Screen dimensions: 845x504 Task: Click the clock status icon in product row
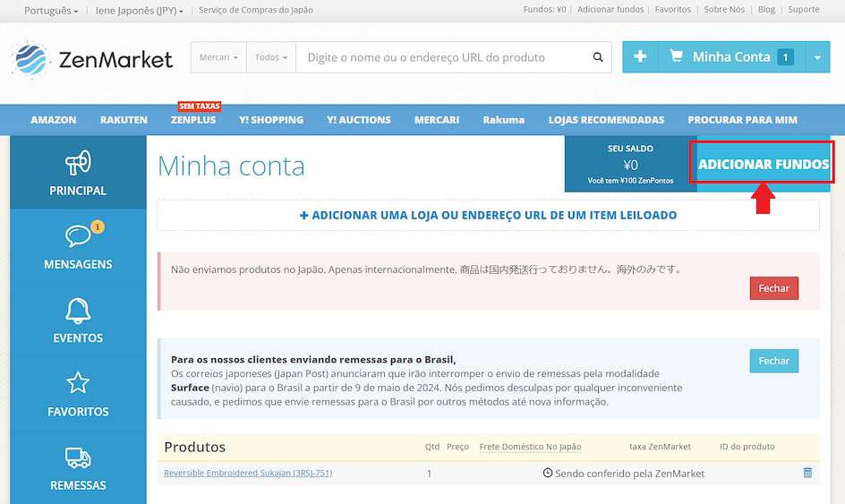[548, 473]
